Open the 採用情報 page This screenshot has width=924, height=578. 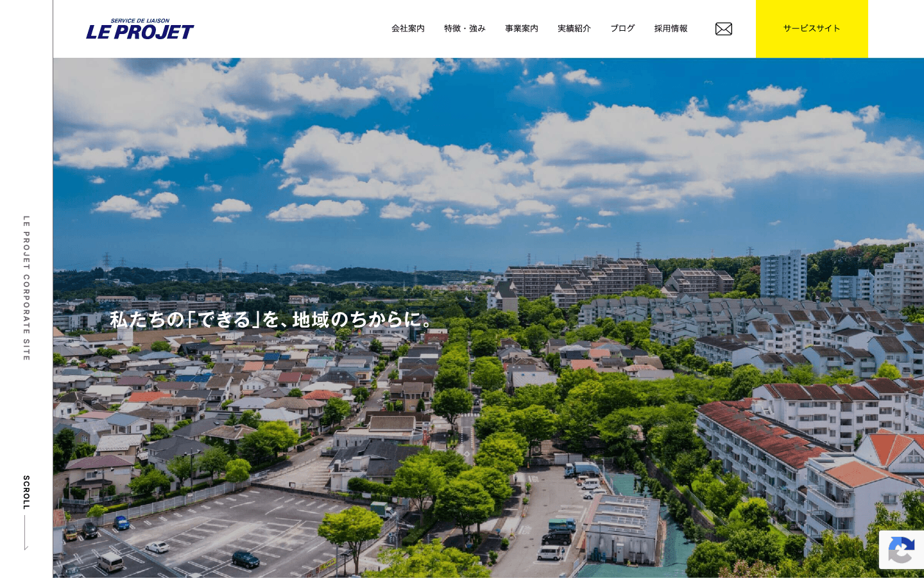click(671, 28)
